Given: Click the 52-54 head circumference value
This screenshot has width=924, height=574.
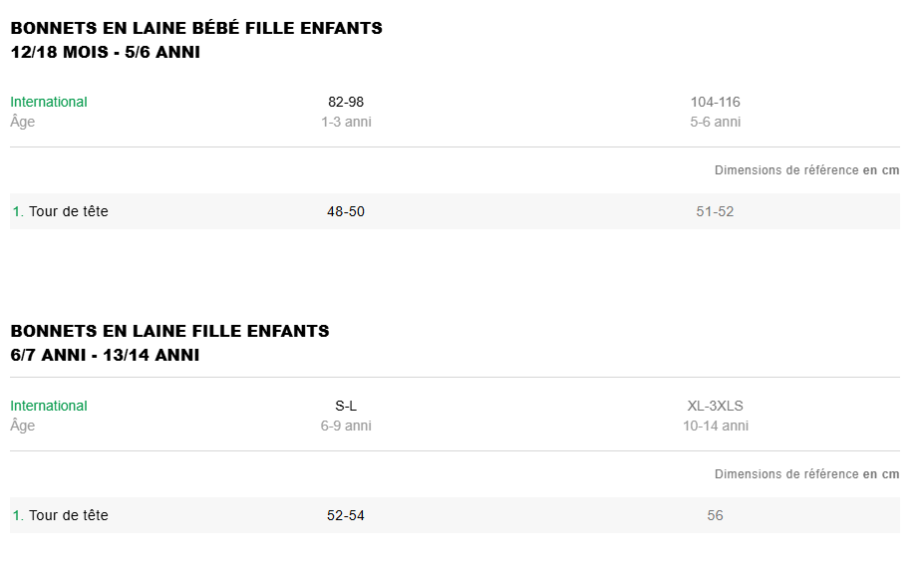Looking at the screenshot, I should point(346,515).
